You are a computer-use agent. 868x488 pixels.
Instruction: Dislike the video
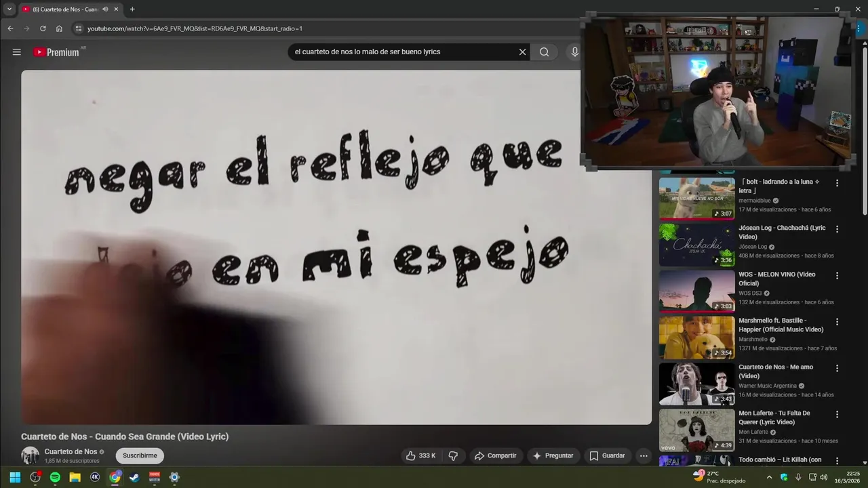tap(454, 455)
